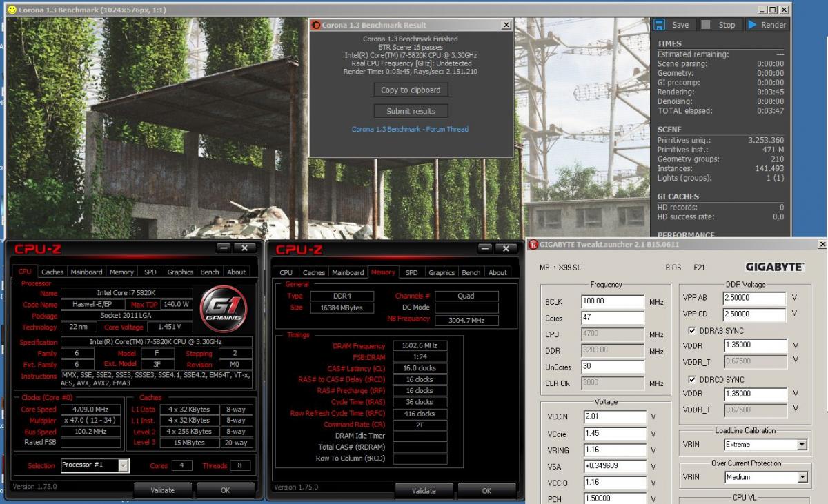Click CAS# Latency value 16.0 clocks
Image resolution: width=828 pixels, height=504 pixels.
(x=420, y=368)
